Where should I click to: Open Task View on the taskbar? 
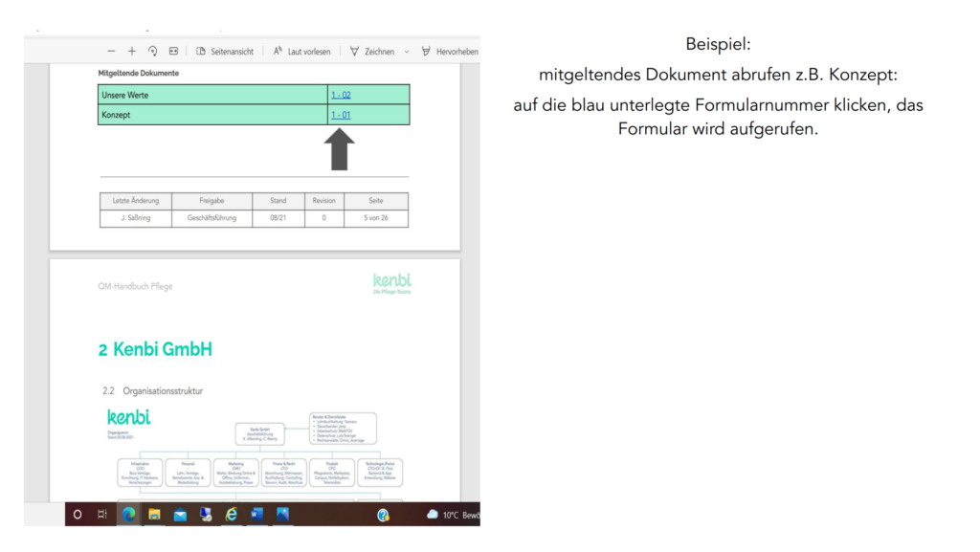point(102,515)
